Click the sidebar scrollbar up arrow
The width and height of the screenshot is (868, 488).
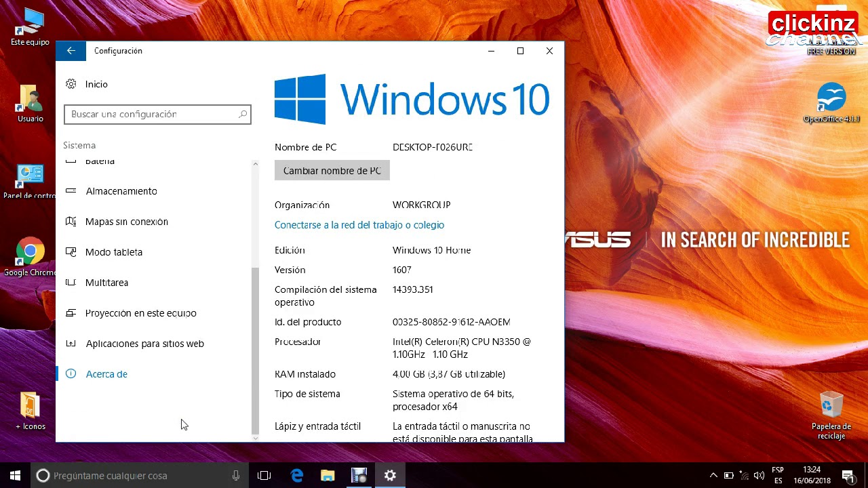[255, 164]
